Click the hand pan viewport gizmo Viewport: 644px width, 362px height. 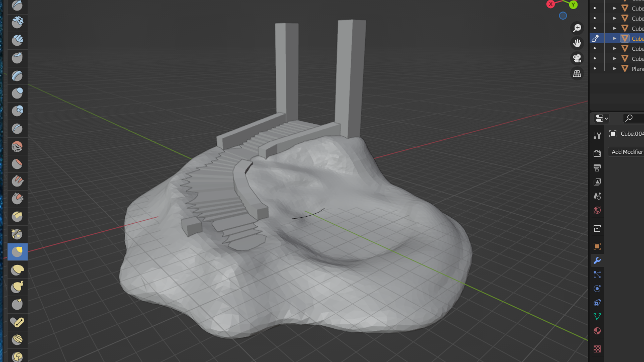point(577,43)
